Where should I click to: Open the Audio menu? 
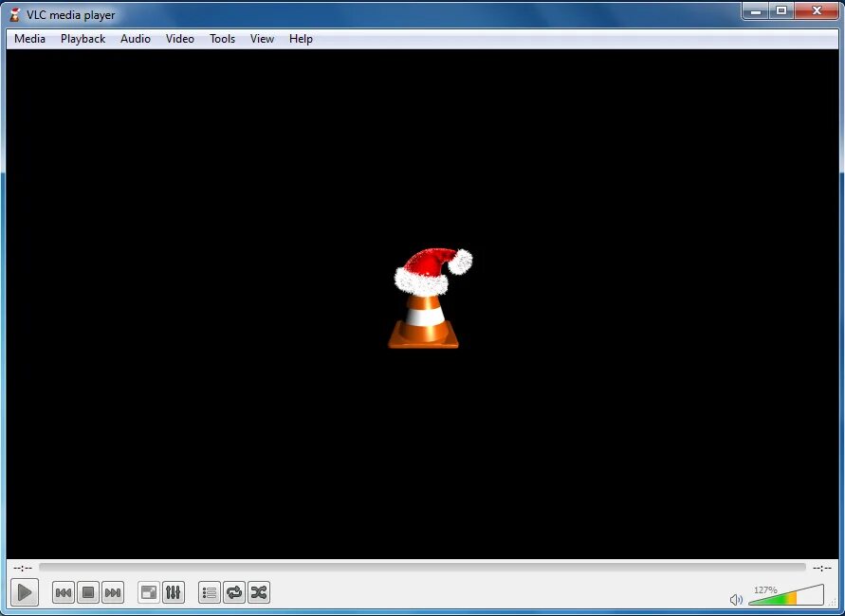pyautogui.click(x=136, y=39)
